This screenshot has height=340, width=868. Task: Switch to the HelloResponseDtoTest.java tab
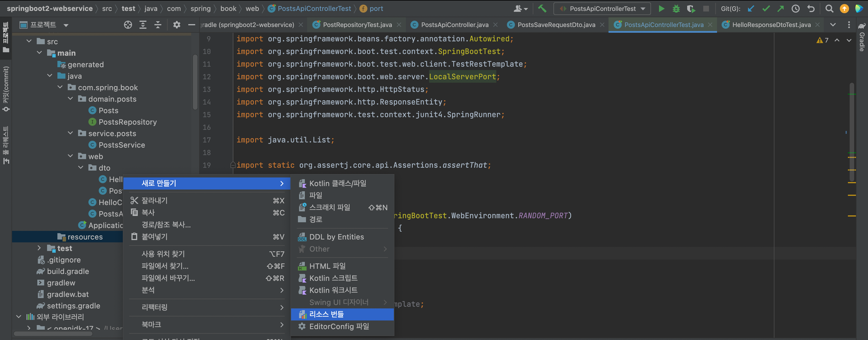click(x=771, y=25)
